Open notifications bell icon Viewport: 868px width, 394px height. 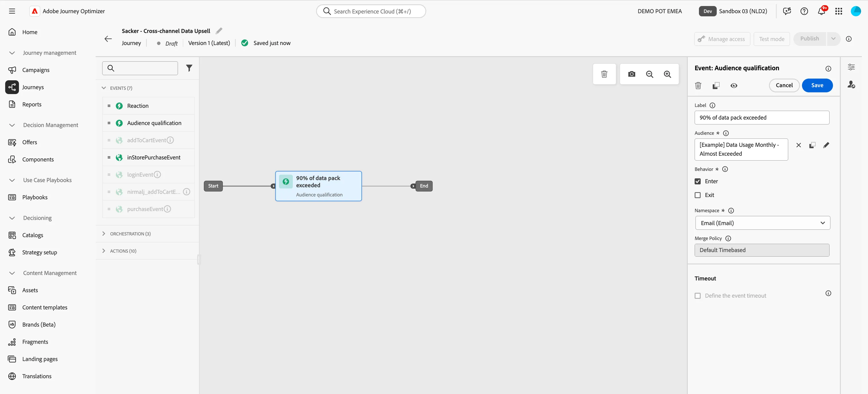(x=821, y=11)
